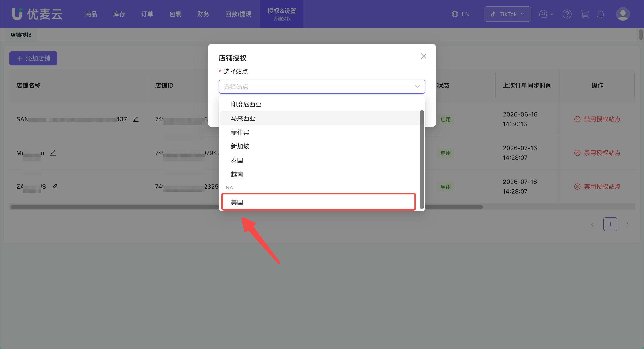Screen dimensions: 644x349
Task: Click 启用 status in ZA row
Action: (x=446, y=187)
